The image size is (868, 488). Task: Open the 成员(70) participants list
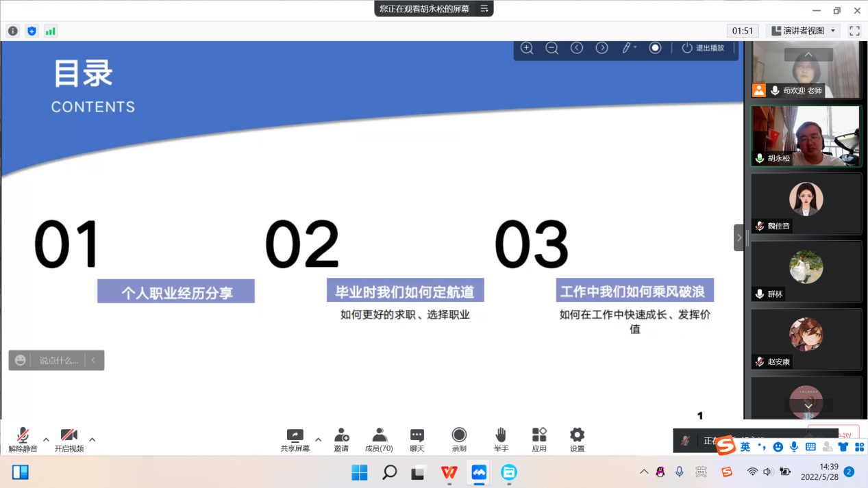pos(379,439)
